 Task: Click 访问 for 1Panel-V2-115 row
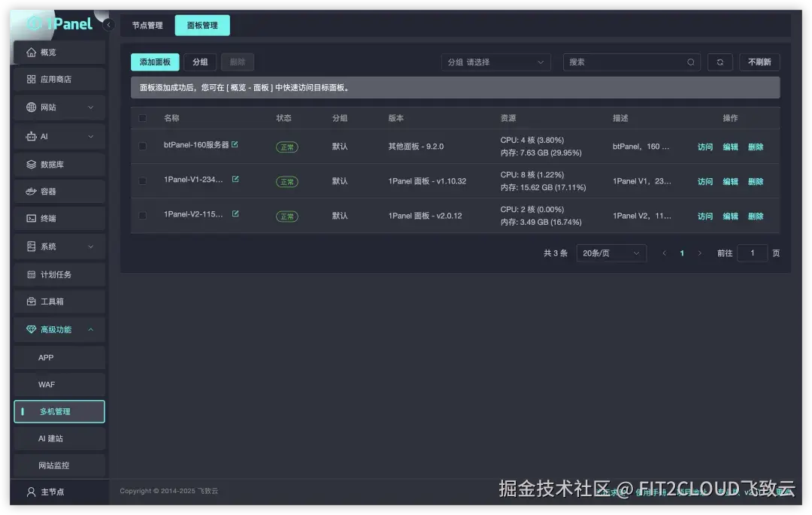(x=704, y=217)
